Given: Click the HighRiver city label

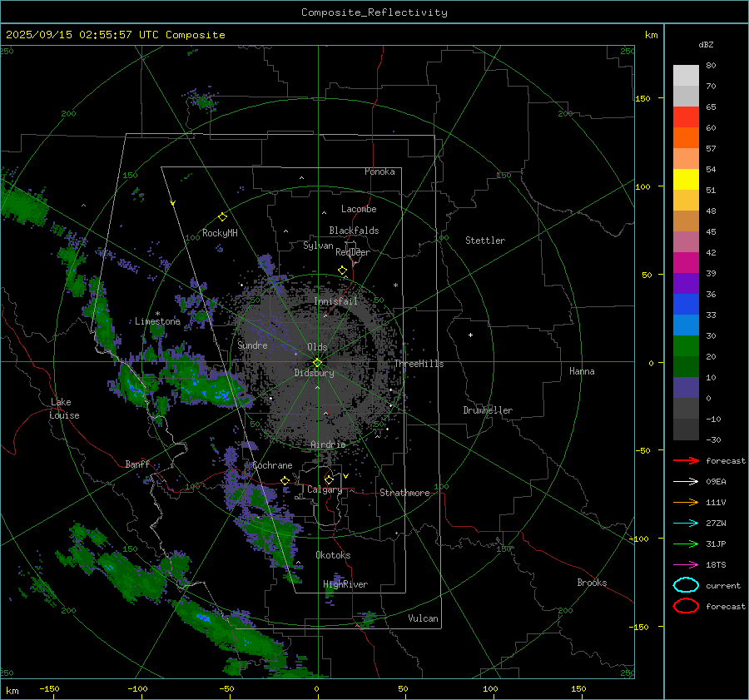Looking at the screenshot, I should coord(345,584).
